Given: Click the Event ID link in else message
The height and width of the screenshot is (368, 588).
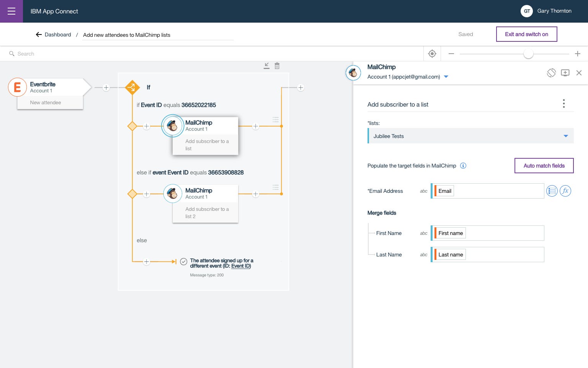Looking at the screenshot, I should pyautogui.click(x=240, y=266).
